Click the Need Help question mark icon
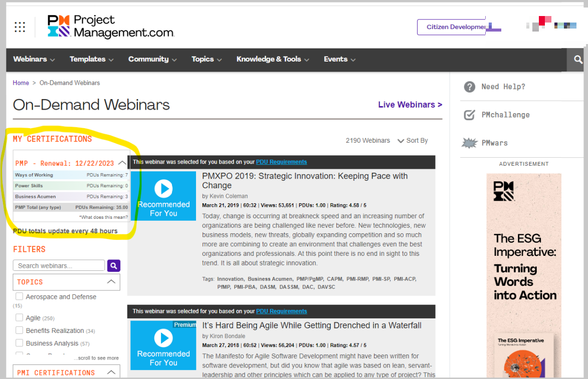588x379 pixels. point(470,87)
